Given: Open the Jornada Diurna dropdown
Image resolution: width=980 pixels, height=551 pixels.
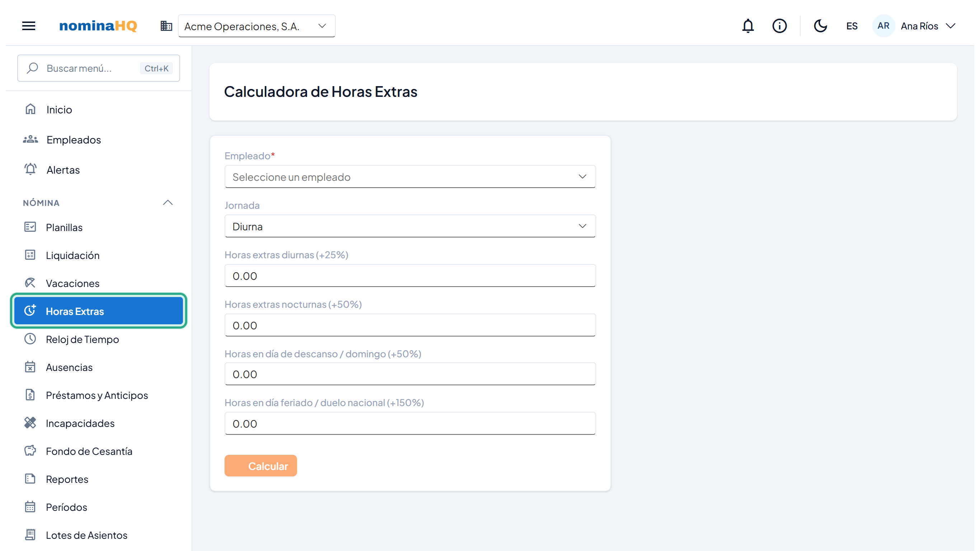Looking at the screenshot, I should click(410, 226).
